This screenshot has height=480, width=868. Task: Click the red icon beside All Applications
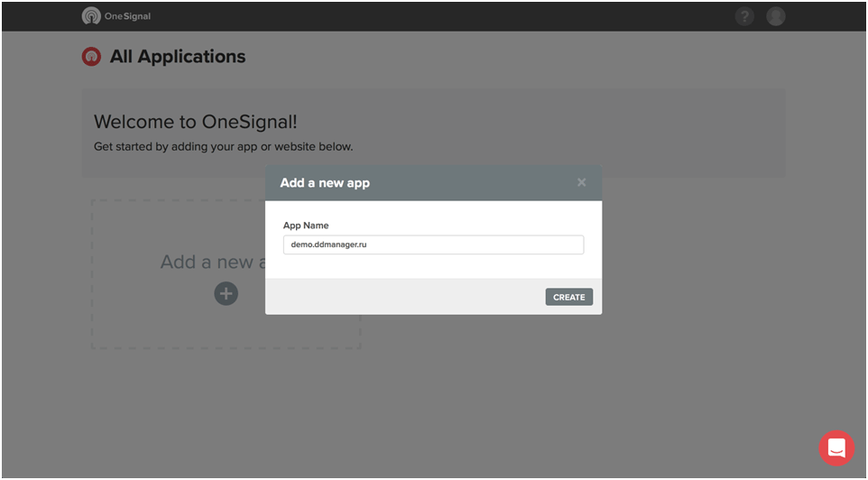[91, 57]
